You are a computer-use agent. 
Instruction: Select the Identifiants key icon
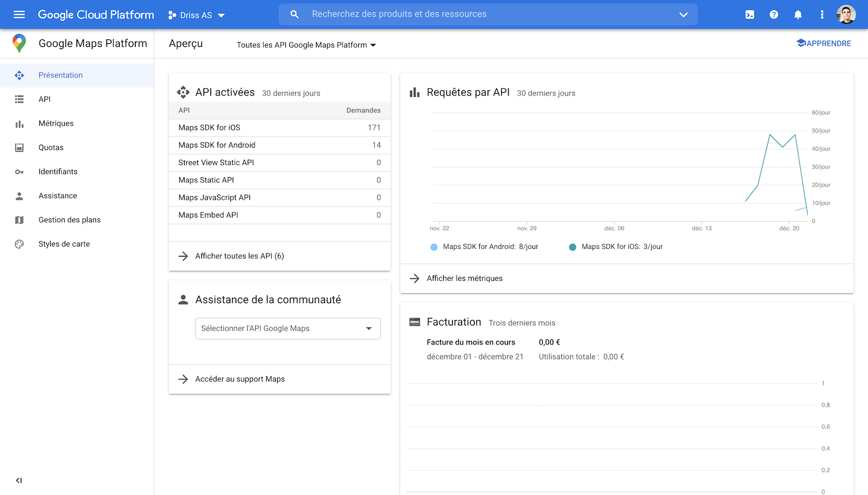point(19,171)
